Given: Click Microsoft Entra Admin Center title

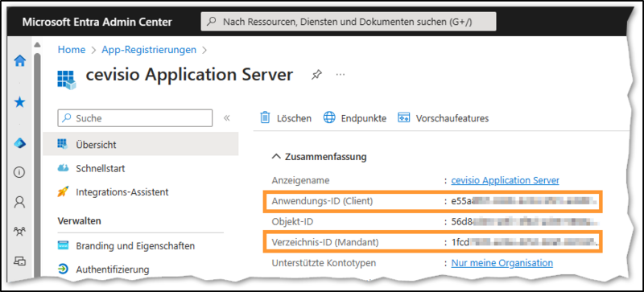Looking at the screenshot, I should coord(97,22).
